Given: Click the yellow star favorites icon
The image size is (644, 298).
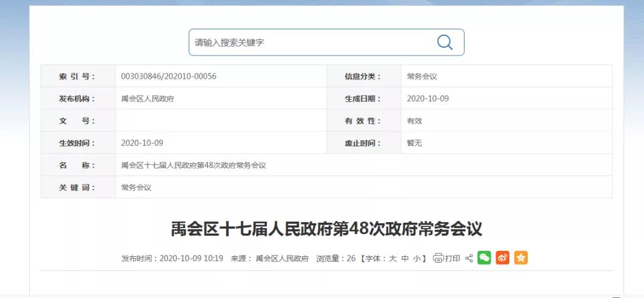Looking at the screenshot, I should point(521,257).
